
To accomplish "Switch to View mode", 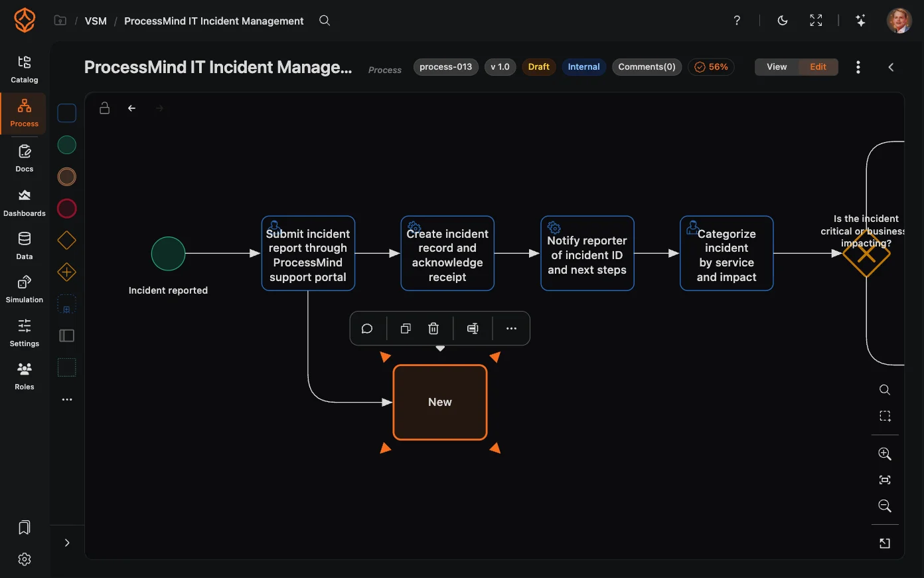I will (x=777, y=67).
